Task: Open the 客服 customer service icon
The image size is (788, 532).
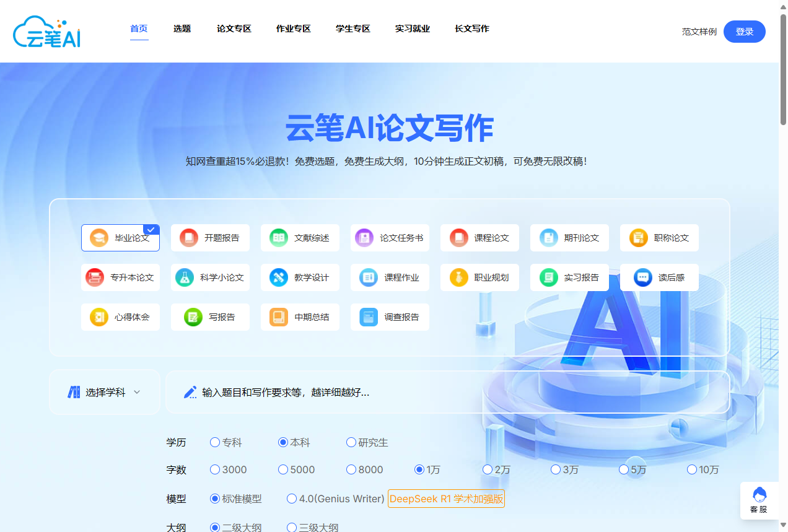Action: coord(760,500)
